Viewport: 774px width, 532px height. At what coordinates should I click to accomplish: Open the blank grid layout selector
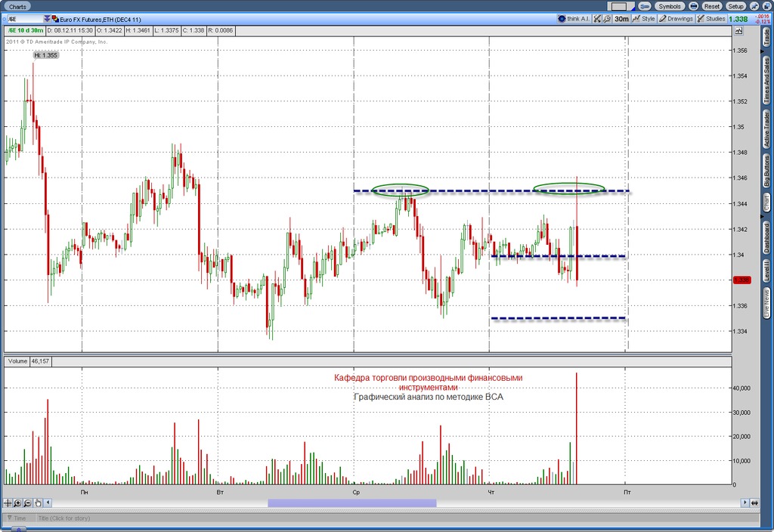click(621, 6)
